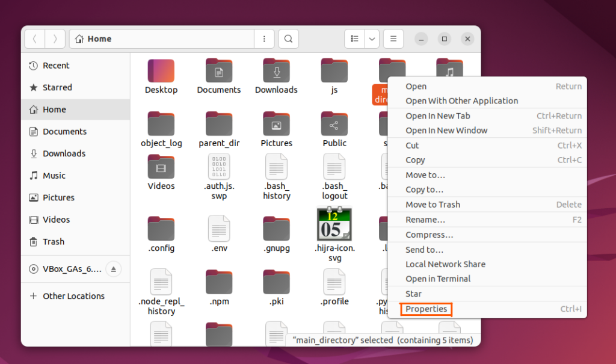
Task: Open the hamburger menu
Action: tap(393, 39)
